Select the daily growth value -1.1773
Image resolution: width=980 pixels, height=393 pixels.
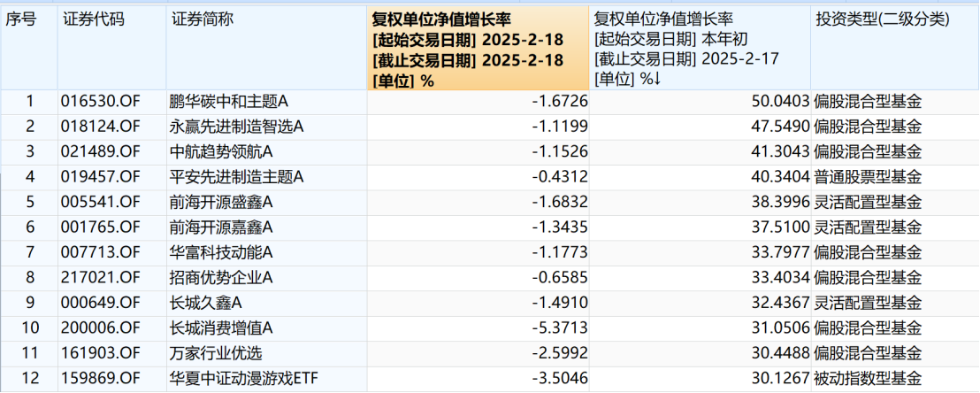[560, 253]
